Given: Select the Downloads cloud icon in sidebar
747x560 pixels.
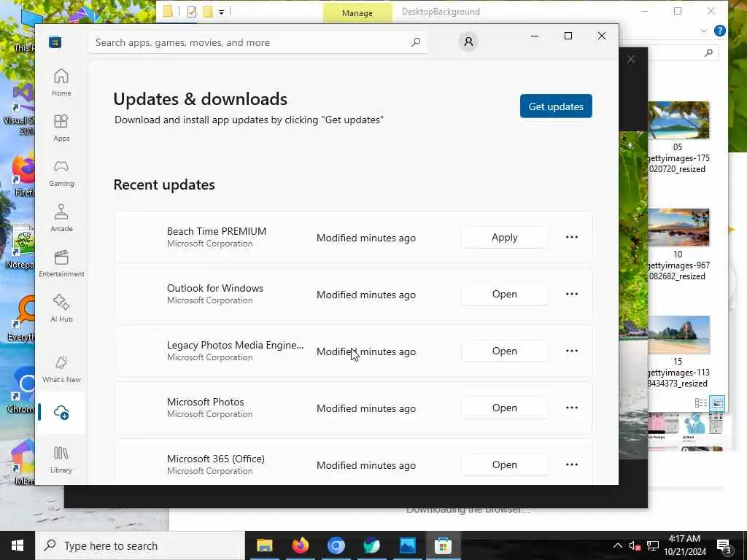Looking at the screenshot, I should [61, 413].
